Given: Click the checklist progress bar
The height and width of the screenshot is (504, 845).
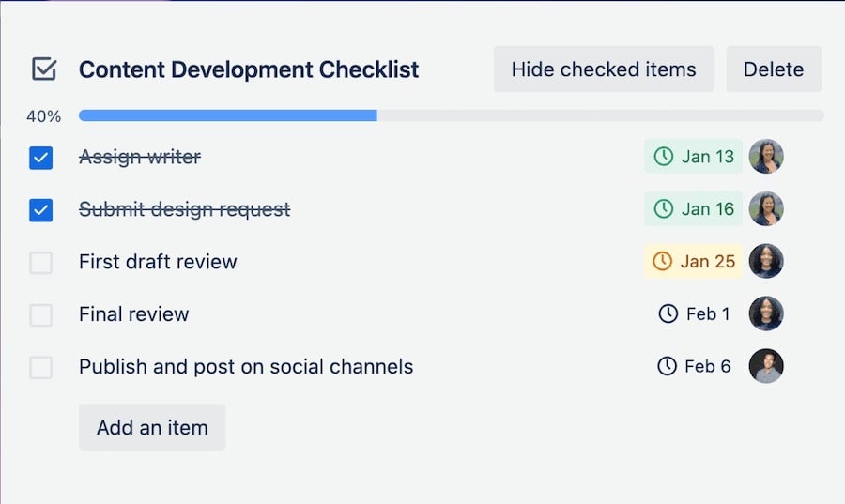Looking at the screenshot, I should click(x=451, y=115).
